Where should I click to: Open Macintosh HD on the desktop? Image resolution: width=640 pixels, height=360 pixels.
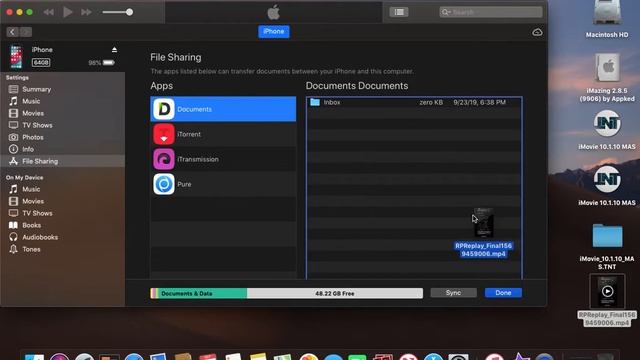pyautogui.click(x=607, y=19)
